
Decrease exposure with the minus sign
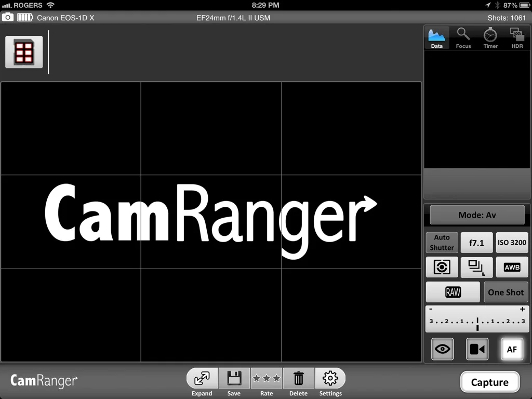(x=431, y=309)
